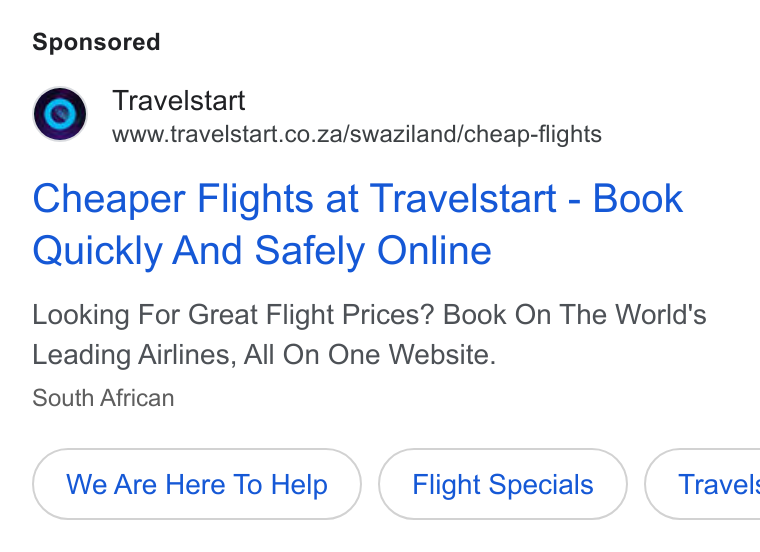The height and width of the screenshot is (552, 760).
Task: Click the word Travelstart within the blue headline
Action: [463, 198]
